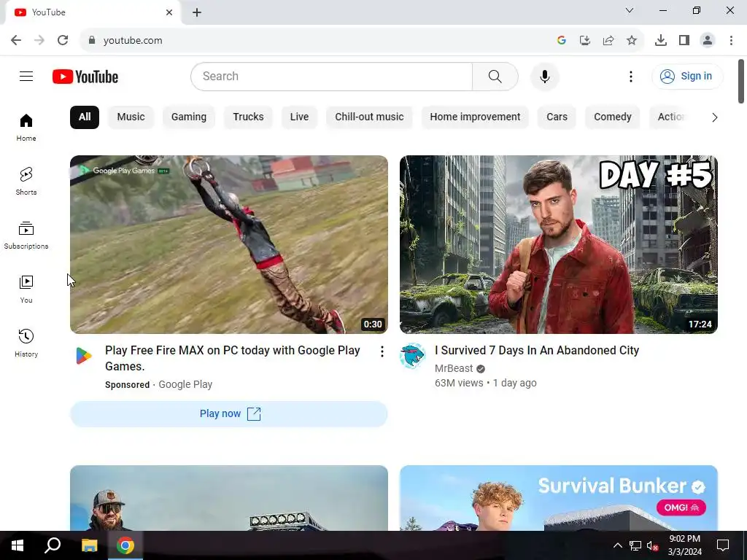Open the Chrome profile avatar
Viewport: 747px width, 560px height.
point(708,40)
